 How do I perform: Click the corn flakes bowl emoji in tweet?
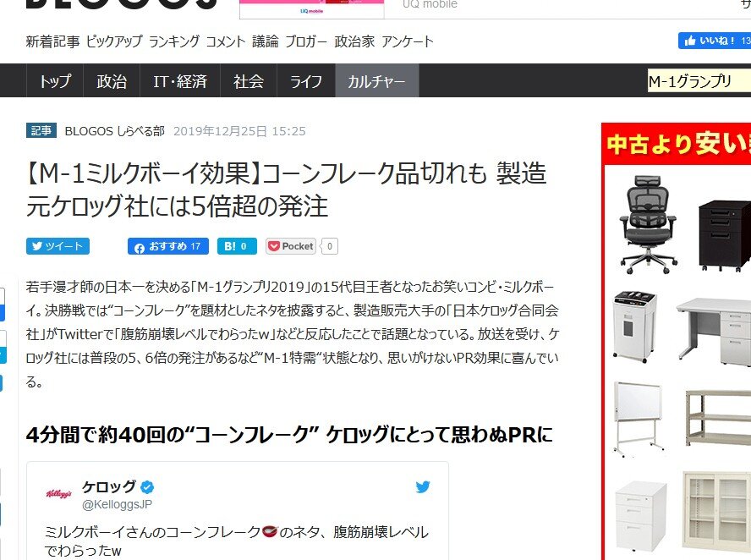[270, 532]
